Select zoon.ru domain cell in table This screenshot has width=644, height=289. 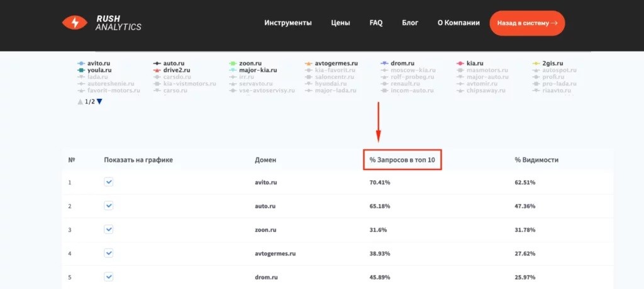click(x=265, y=230)
